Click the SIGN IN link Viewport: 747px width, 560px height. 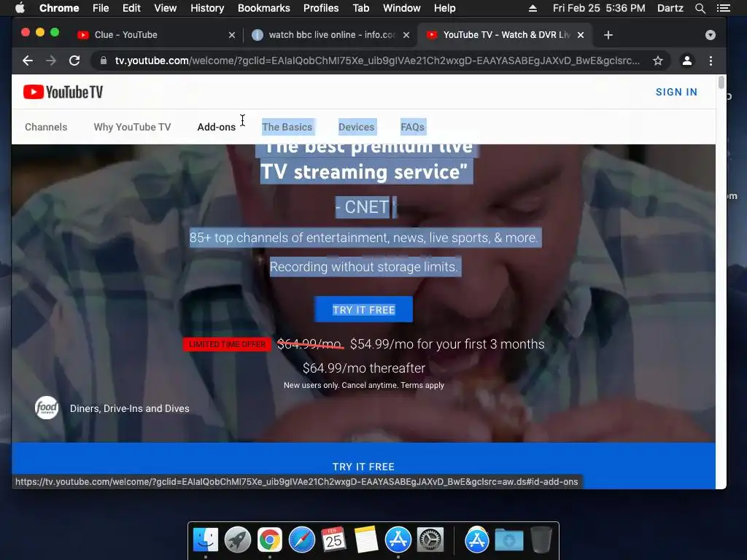pyautogui.click(x=676, y=92)
